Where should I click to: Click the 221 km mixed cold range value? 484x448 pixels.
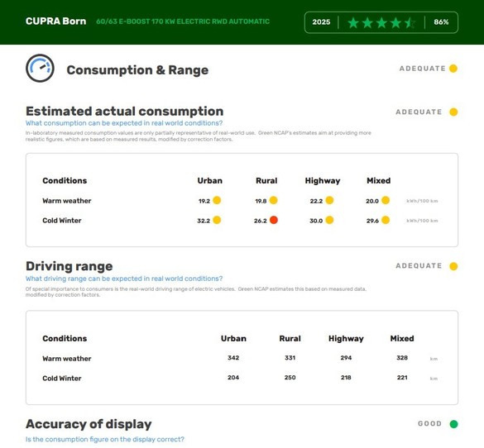point(402,378)
